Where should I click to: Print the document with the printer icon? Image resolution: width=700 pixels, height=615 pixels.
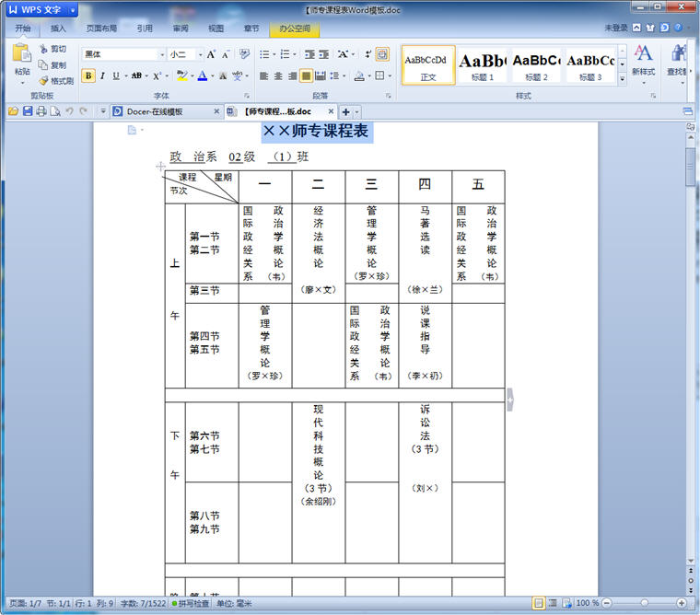(x=41, y=111)
